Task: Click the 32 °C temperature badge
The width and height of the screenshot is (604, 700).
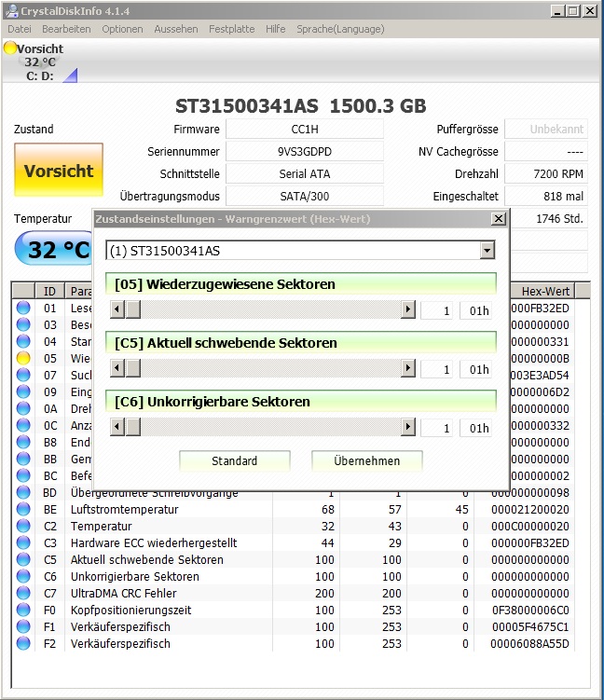Action: pos(53,249)
